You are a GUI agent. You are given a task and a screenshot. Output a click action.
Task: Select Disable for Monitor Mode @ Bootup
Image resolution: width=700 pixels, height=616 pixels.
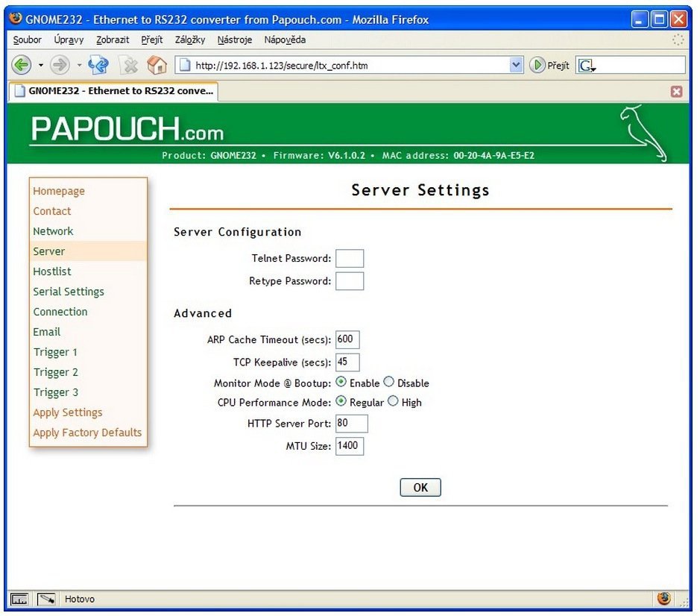coord(389,383)
